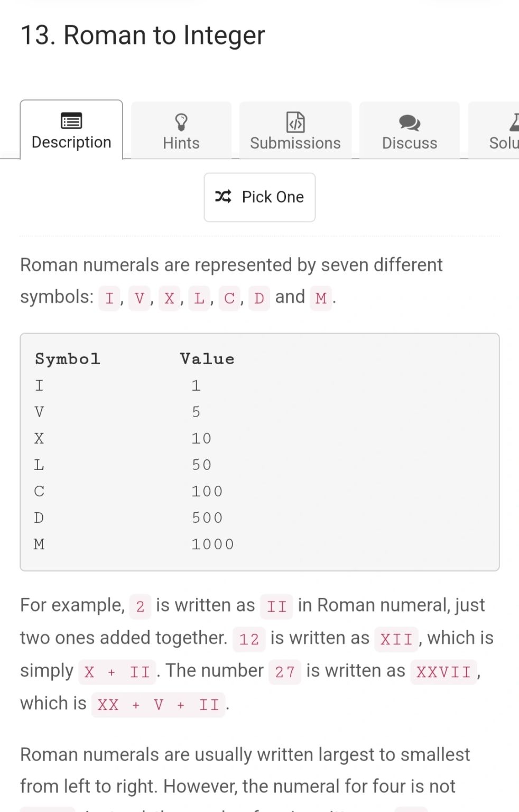Click the value 1000 in the table

(x=212, y=544)
